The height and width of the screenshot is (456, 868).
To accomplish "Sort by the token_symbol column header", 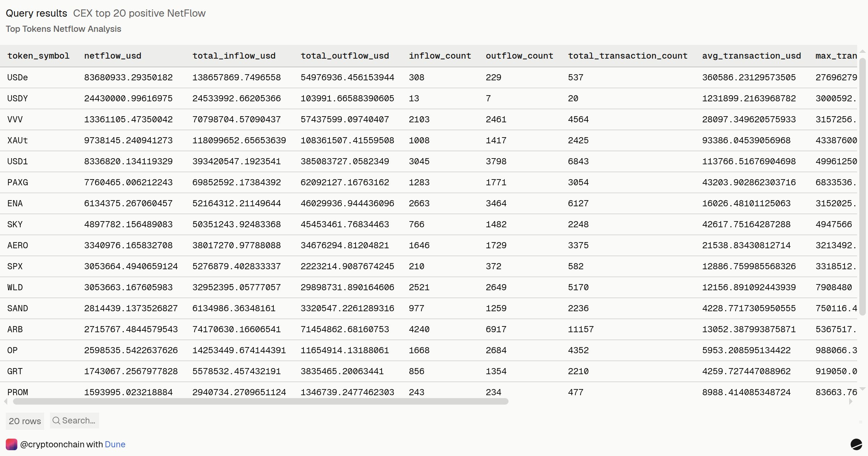I will tap(38, 56).
